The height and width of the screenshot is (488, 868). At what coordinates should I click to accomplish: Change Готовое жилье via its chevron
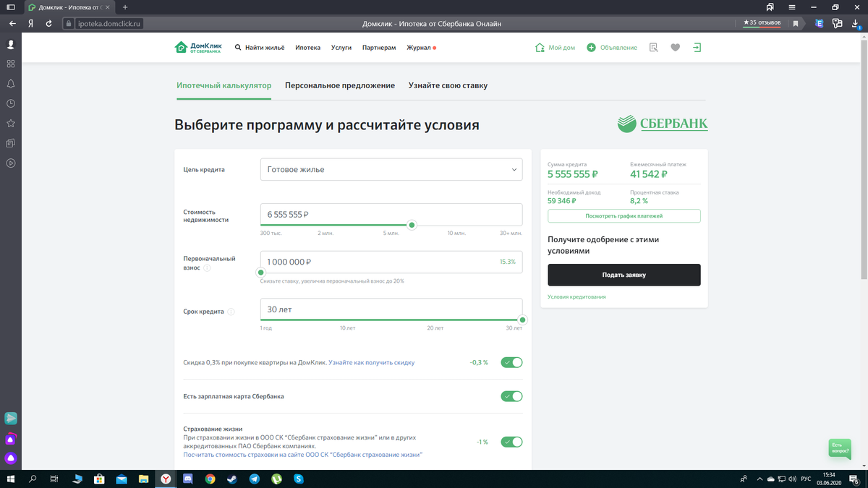click(514, 169)
